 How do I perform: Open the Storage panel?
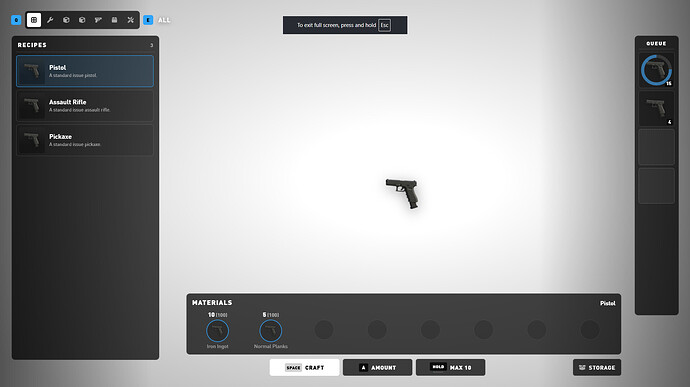pos(597,367)
